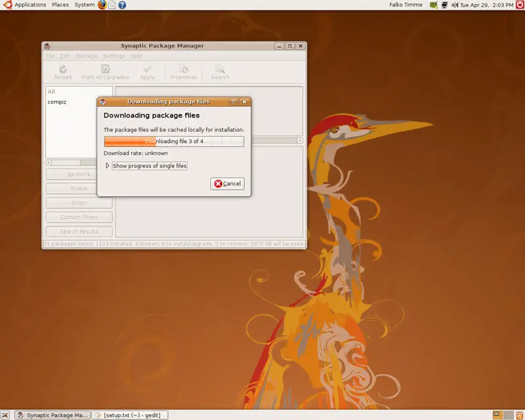
Task: Click Show Desktop icon in bottom panel
Action: [5, 415]
